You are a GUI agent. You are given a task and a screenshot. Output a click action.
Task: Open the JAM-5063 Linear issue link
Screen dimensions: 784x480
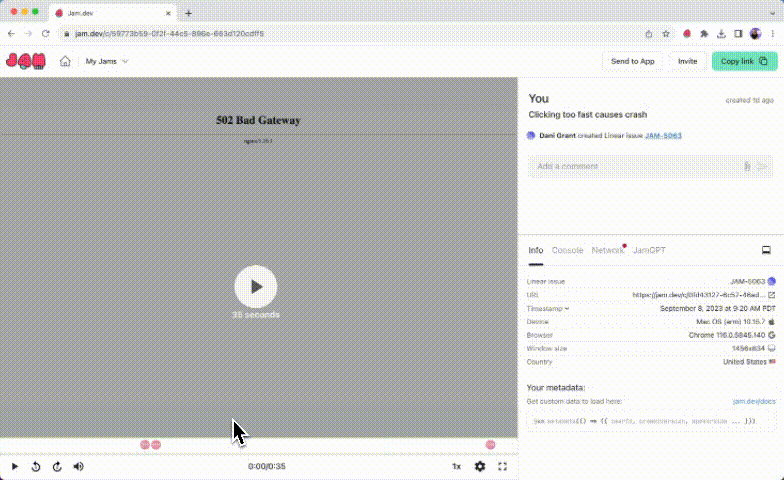click(x=663, y=135)
